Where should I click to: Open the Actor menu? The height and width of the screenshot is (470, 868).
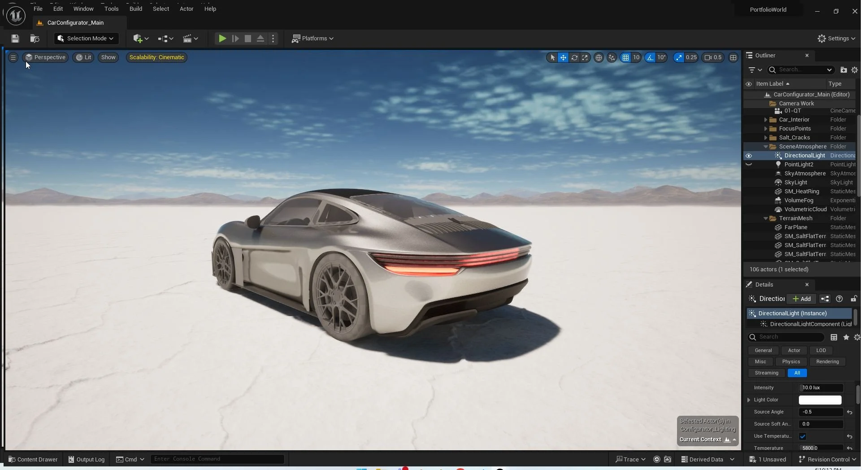point(187,9)
